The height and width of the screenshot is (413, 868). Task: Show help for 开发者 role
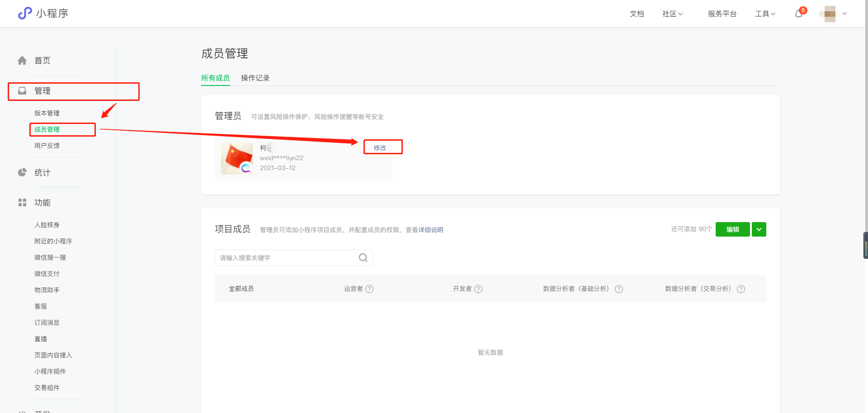[478, 289]
